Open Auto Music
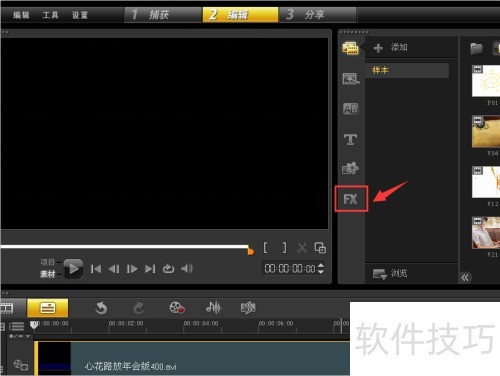Viewport: 500px width, 376px height. [248, 308]
